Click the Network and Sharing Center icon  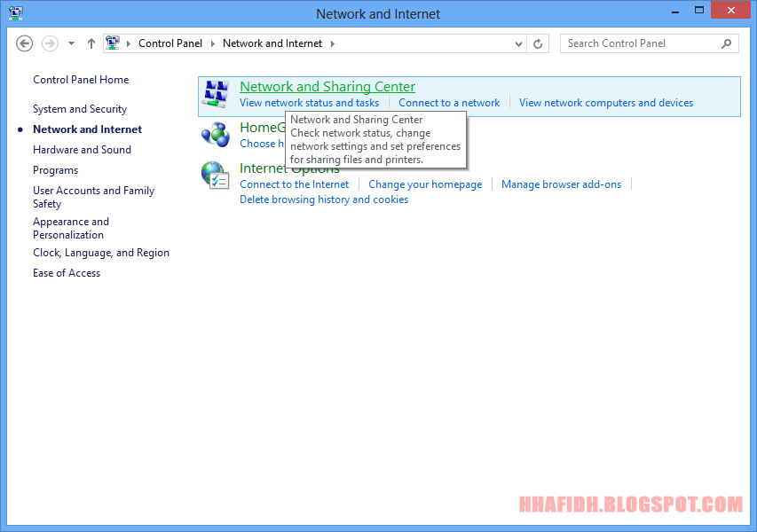(215, 93)
